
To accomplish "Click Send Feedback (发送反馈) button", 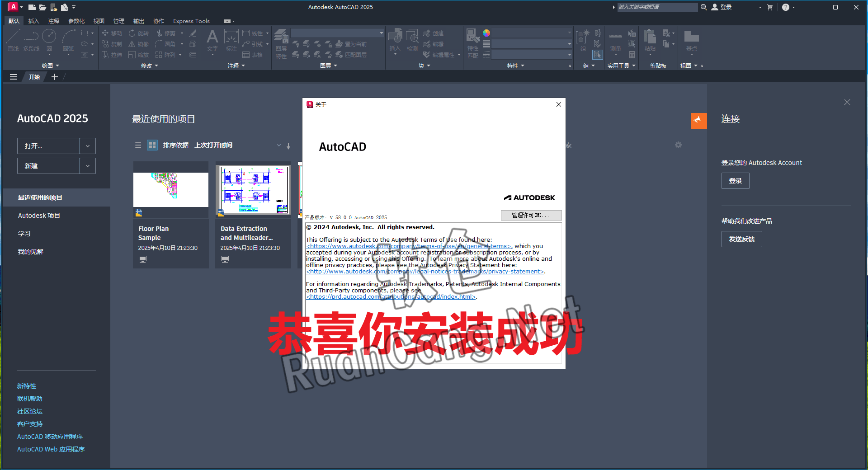I will point(741,239).
